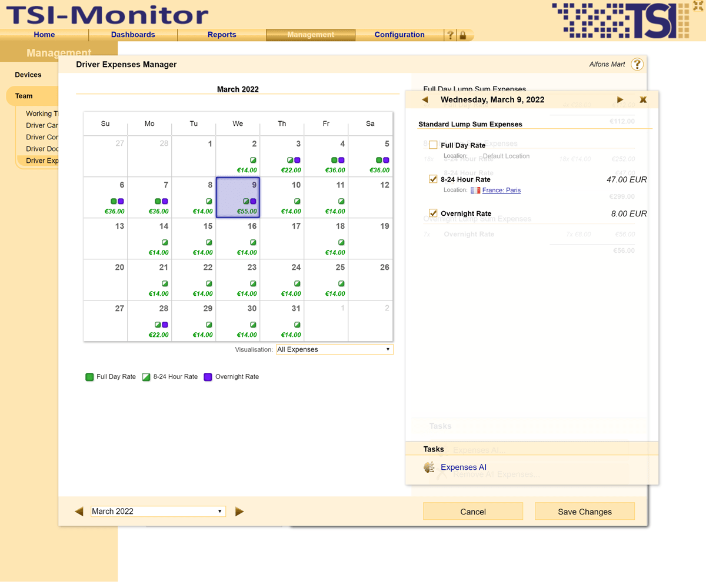The image size is (706, 588).
Task: Select Team in the Management sidebar
Action: pyautogui.click(x=24, y=96)
